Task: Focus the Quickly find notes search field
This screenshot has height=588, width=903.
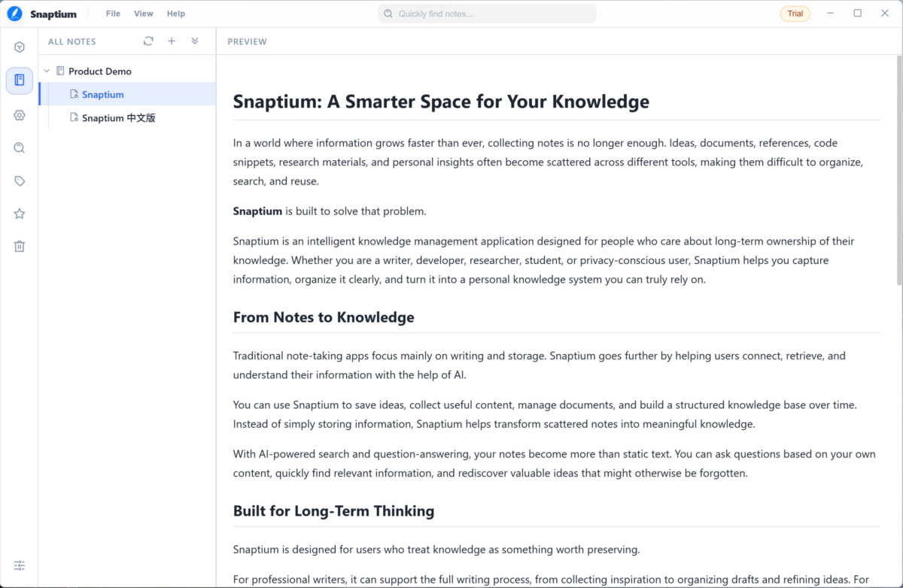Action: [x=487, y=14]
